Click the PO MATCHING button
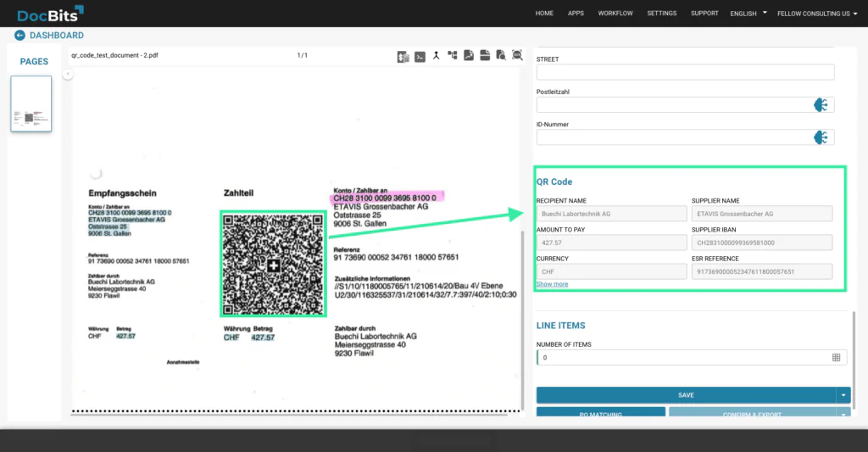 coord(601,413)
